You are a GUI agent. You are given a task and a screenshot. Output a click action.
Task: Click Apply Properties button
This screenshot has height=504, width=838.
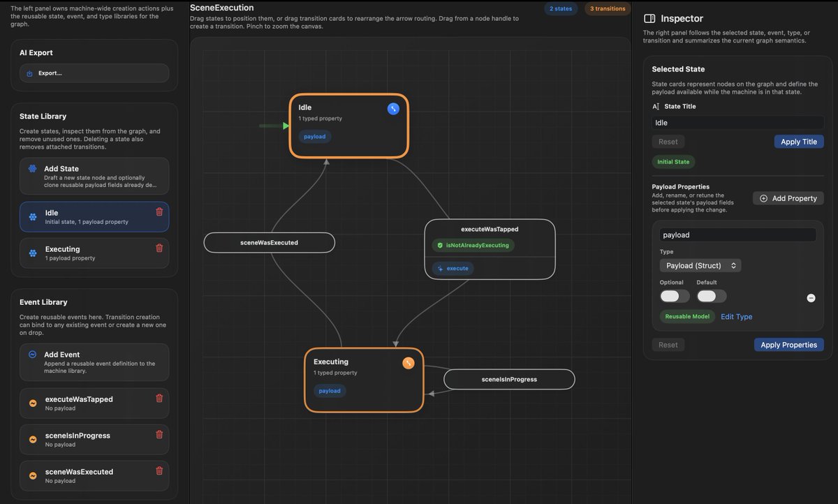[x=789, y=345]
